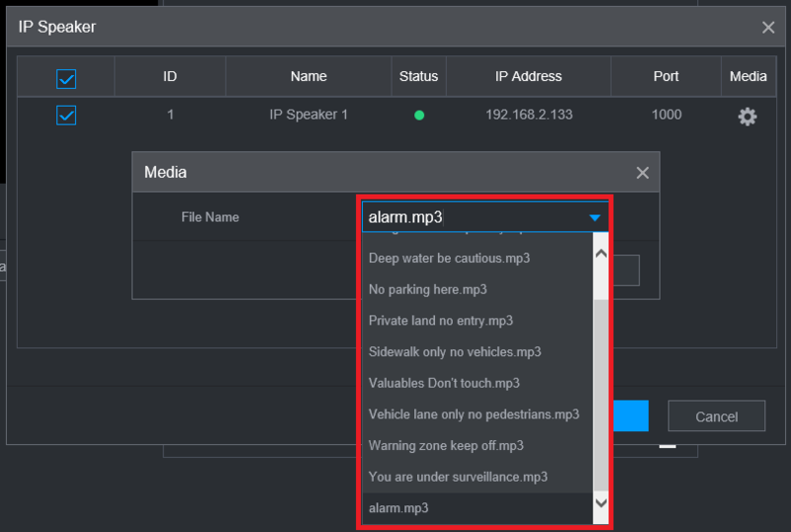Collapse the File Name dropdown arrow
The height and width of the screenshot is (532, 791).
[594, 218]
